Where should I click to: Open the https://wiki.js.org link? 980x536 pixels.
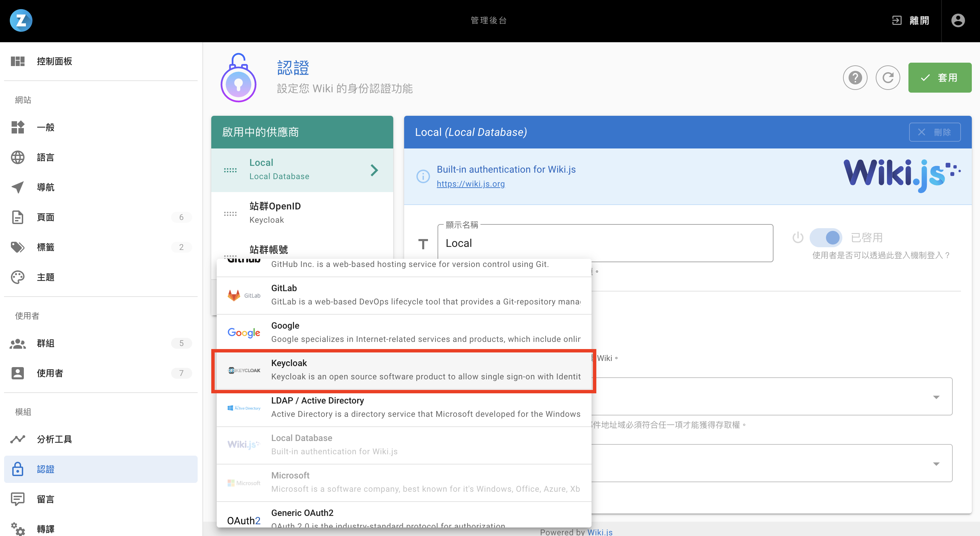(x=471, y=184)
